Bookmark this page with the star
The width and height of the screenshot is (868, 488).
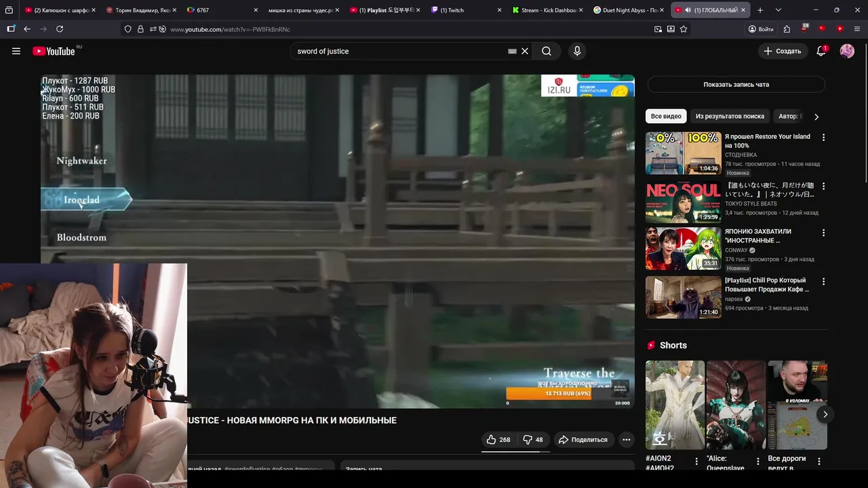click(x=684, y=29)
